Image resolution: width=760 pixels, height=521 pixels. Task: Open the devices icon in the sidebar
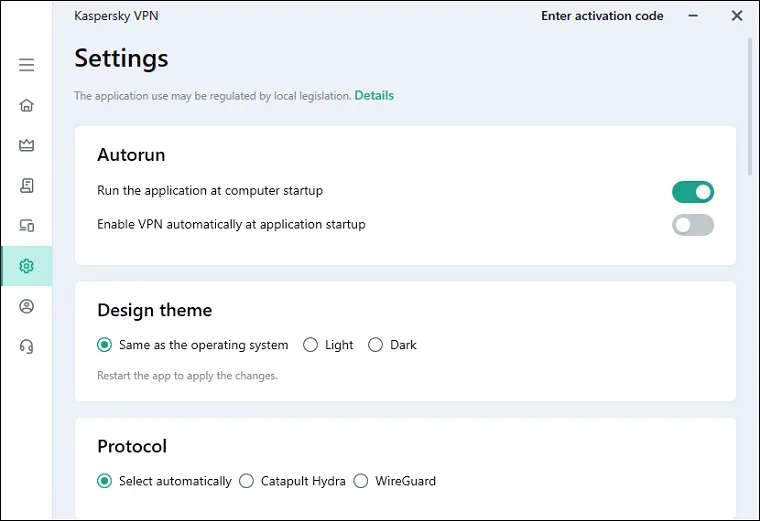pos(27,225)
